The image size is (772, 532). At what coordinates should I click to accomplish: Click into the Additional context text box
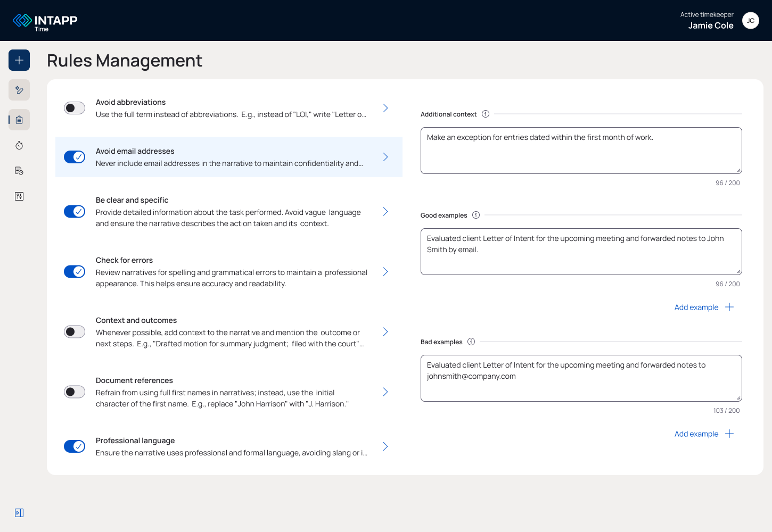[581, 151]
